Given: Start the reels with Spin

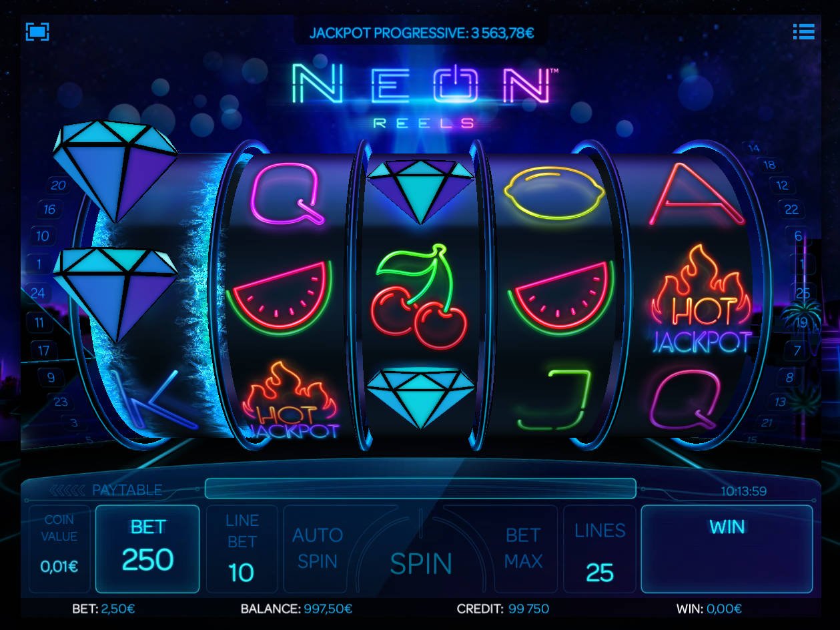Looking at the screenshot, I should click(x=420, y=563).
